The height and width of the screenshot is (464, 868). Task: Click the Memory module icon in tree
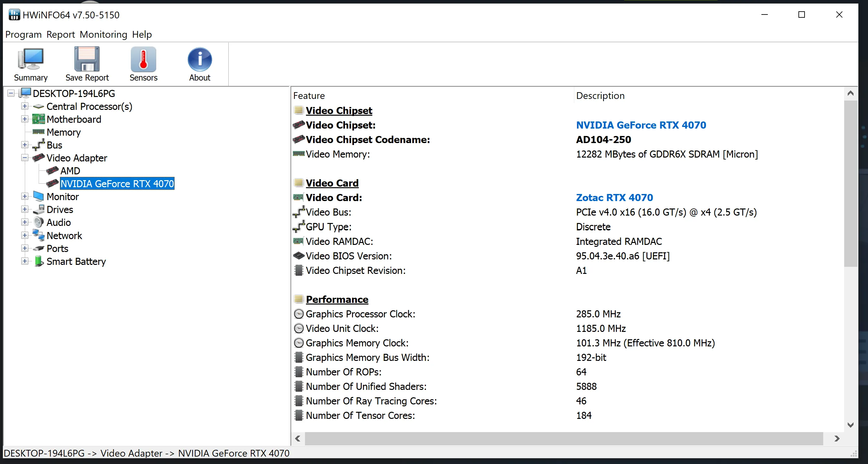pos(38,132)
